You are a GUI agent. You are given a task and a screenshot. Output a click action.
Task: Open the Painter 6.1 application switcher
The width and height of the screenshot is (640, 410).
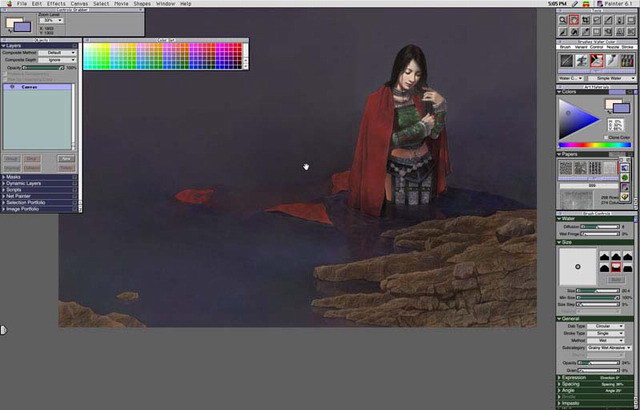pos(615,4)
